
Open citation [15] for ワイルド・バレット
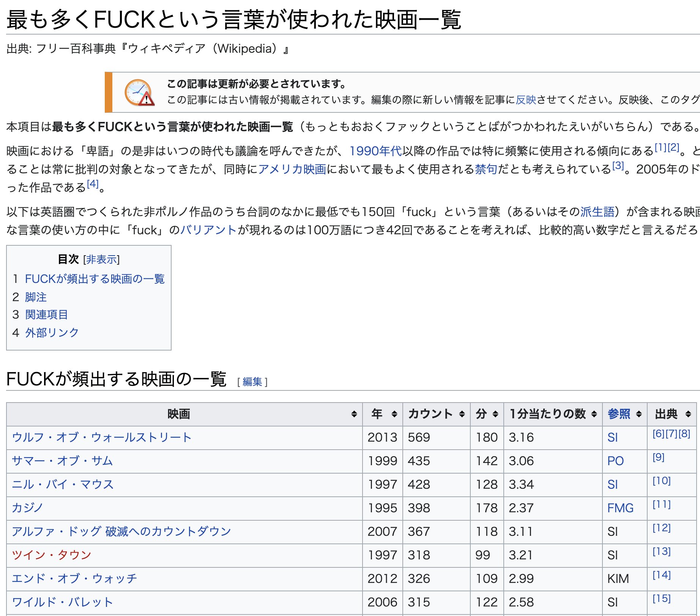click(662, 599)
